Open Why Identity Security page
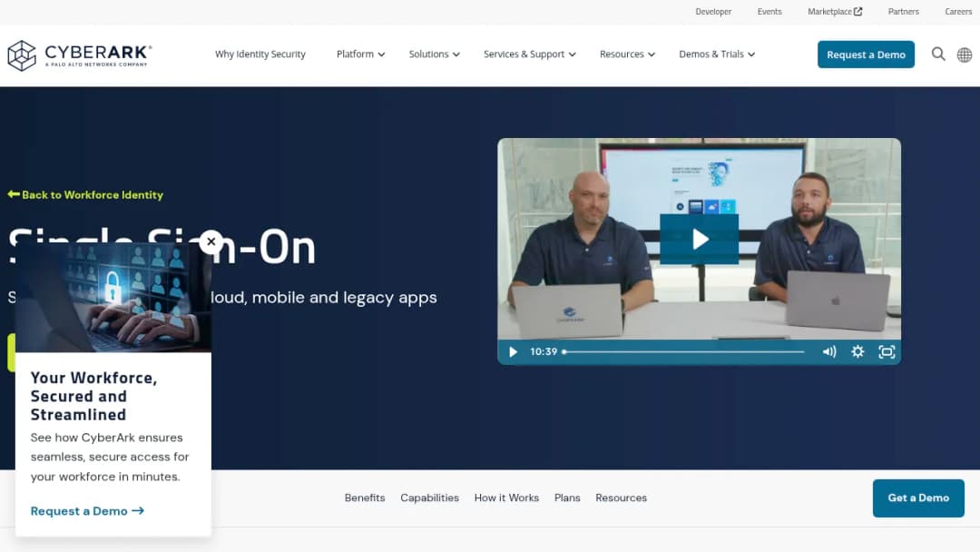Screen dimensions: 980x552 (x=260, y=54)
